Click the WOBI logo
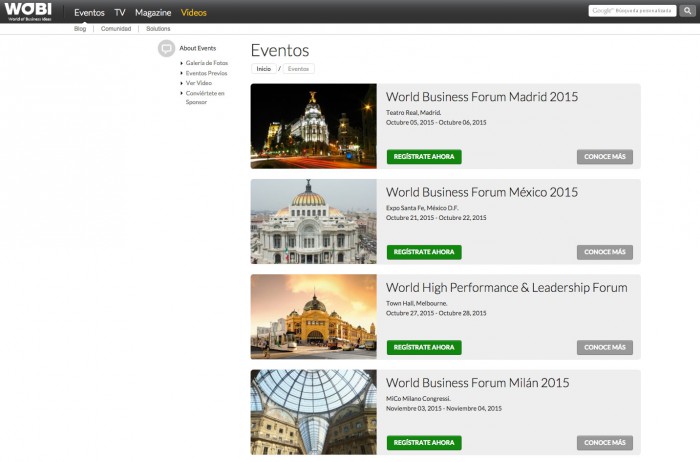 point(28,12)
